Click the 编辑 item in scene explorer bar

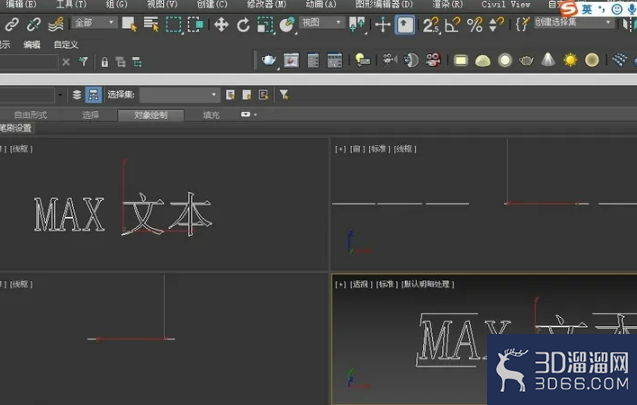tap(32, 45)
